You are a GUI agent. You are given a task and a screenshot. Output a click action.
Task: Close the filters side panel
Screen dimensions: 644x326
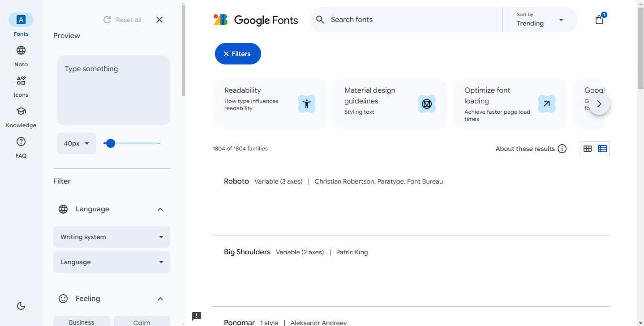[159, 20]
